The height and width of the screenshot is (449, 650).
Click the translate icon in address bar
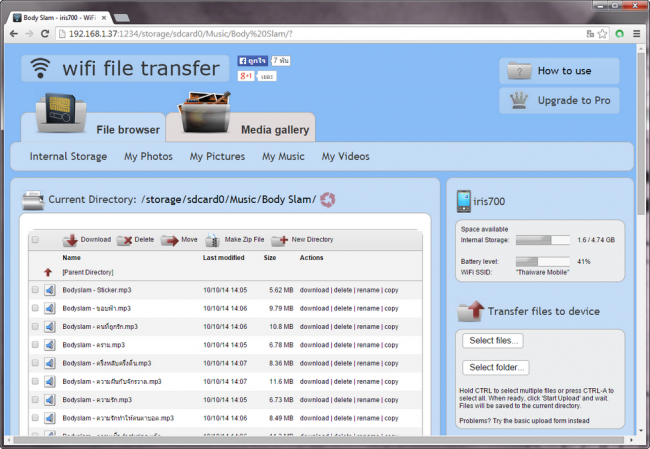click(x=590, y=34)
